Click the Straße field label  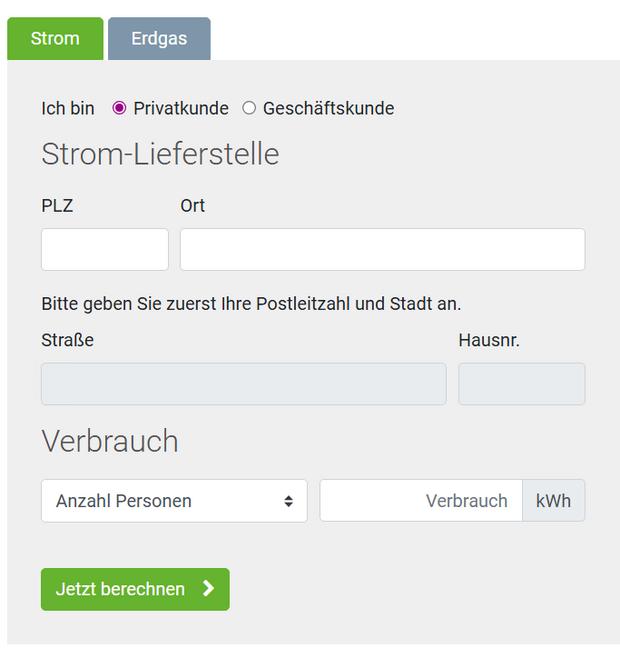pos(67,340)
